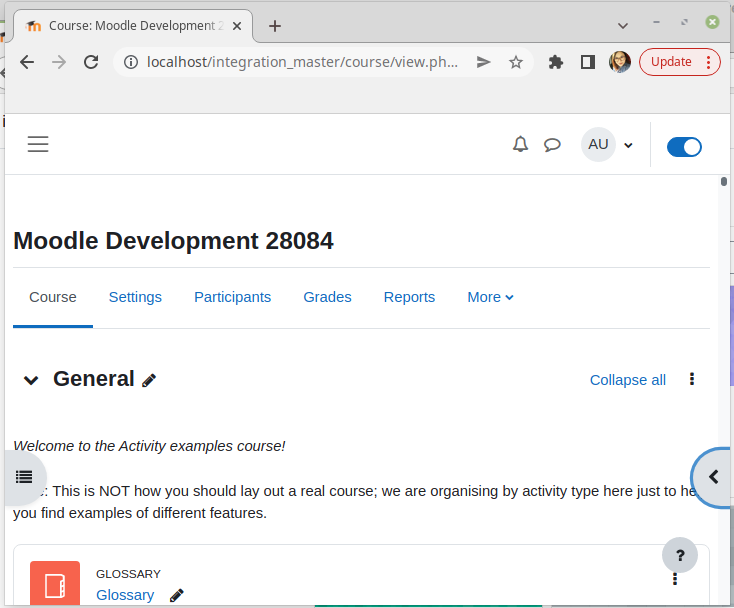Click the Moodle Development 28084 heading
This screenshot has height=608, width=734.
tap(173, 241)
